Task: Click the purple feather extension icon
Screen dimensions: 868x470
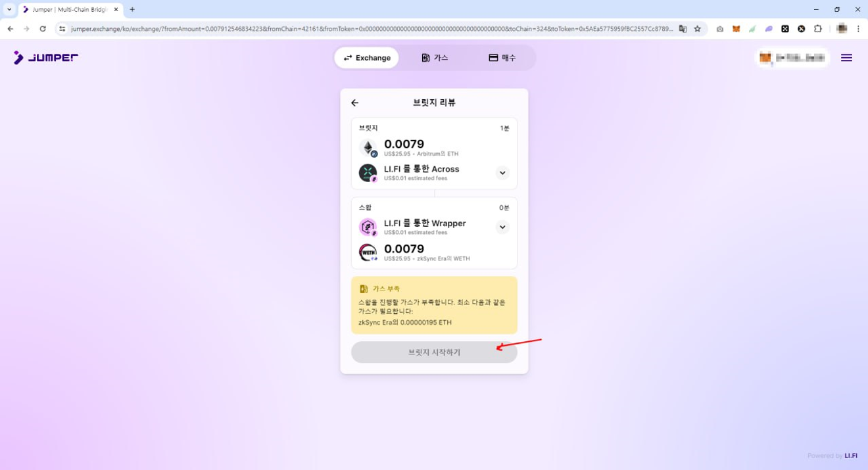Action: click(769, 29)
